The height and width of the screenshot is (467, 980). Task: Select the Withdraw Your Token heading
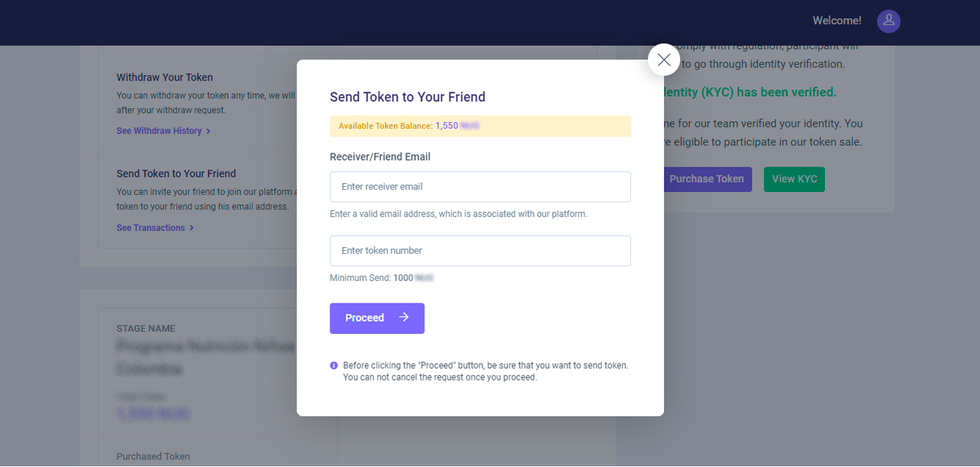click(164, 77)
